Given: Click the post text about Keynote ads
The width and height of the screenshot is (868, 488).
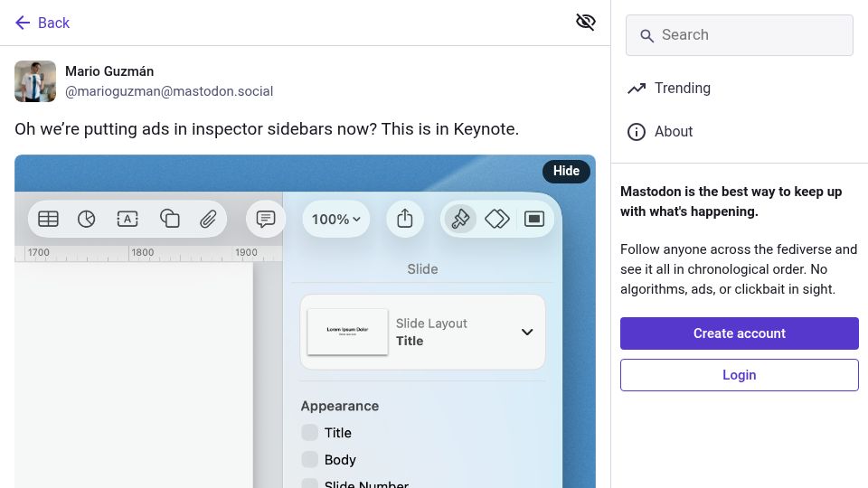Looking at the screenshot, I should point(267,129).
